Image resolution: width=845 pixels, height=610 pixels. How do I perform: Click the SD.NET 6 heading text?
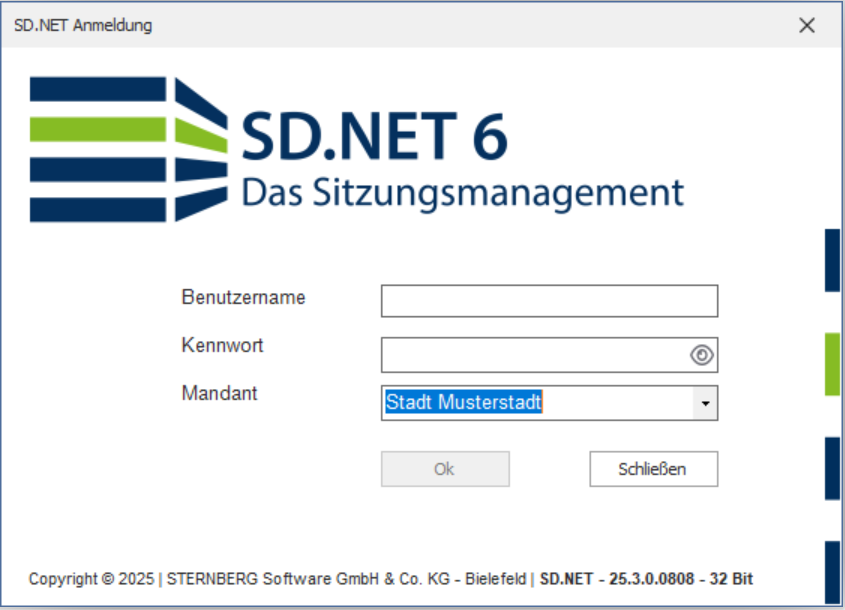coord(374,138)
